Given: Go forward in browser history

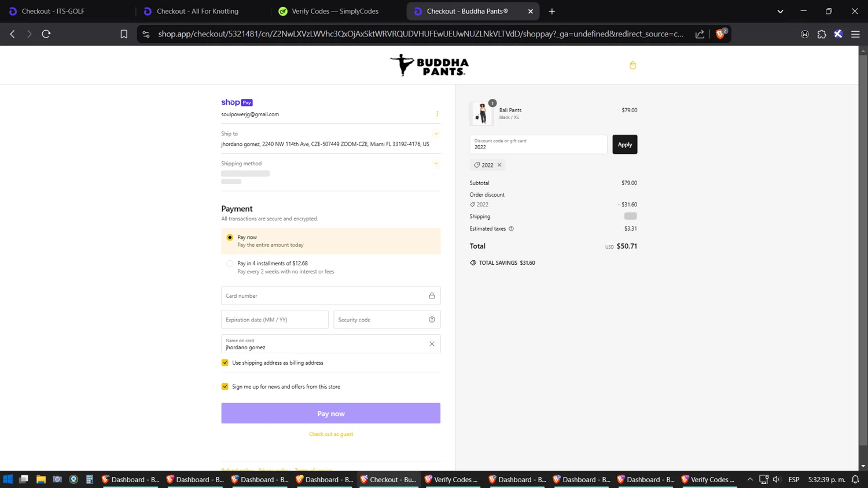Looking at the screenshot, I should [29, 34].
